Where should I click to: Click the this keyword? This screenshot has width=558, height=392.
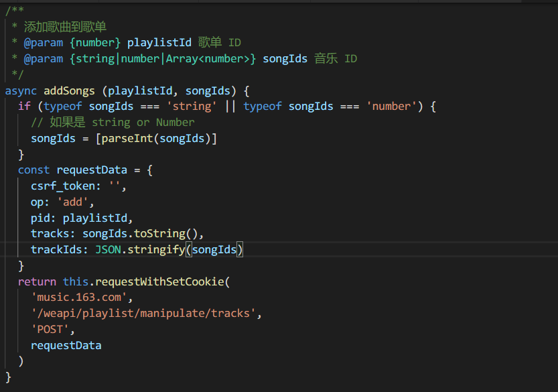(76, 281)
